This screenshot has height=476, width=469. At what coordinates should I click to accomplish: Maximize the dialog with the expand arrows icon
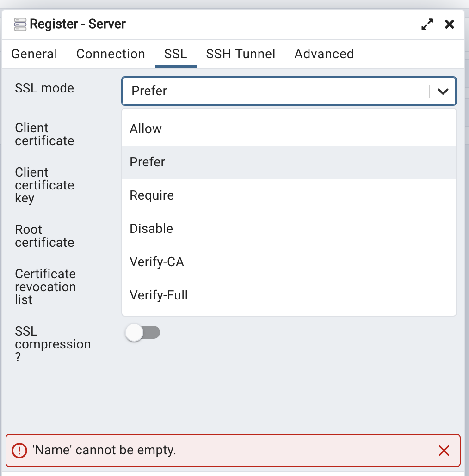point(427,24)
